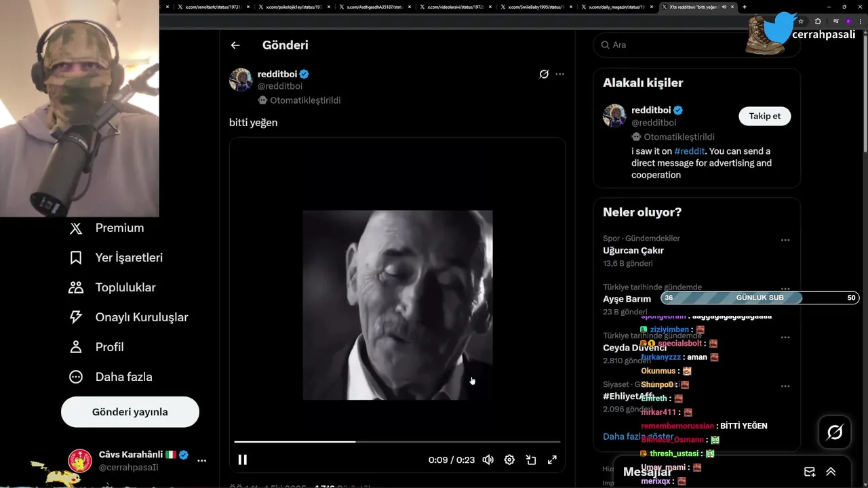868x488 pixels.
Task: Enable picture-in-picture for the video
Action: (531, 460)
